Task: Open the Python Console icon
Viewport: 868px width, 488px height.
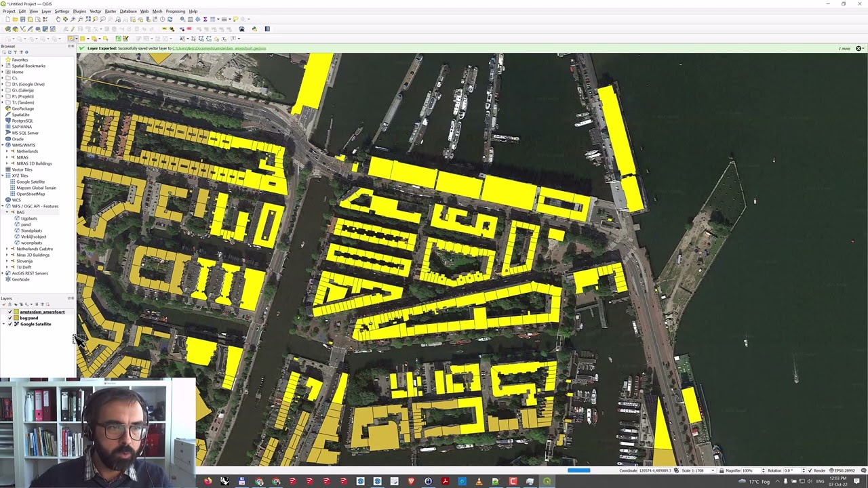Action: click(255, 28)
